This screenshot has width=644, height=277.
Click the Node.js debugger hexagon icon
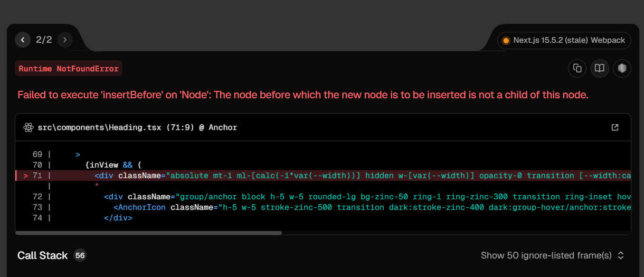pos(622,68)
